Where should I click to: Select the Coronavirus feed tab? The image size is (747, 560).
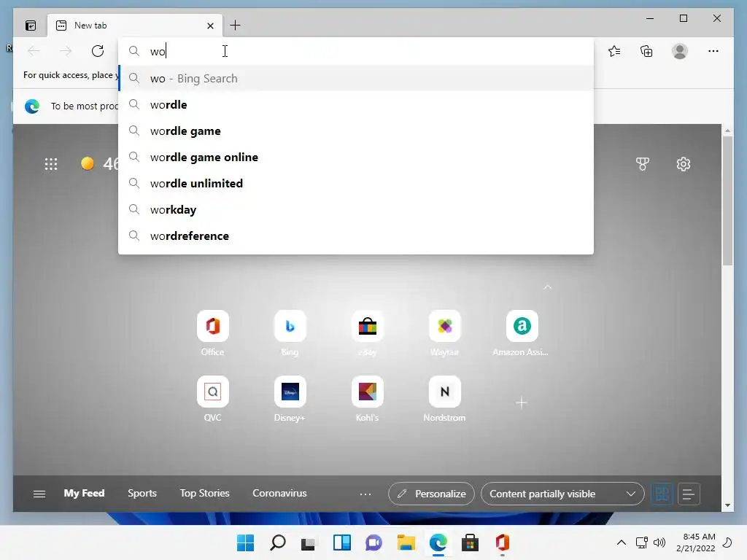[279, 494]
